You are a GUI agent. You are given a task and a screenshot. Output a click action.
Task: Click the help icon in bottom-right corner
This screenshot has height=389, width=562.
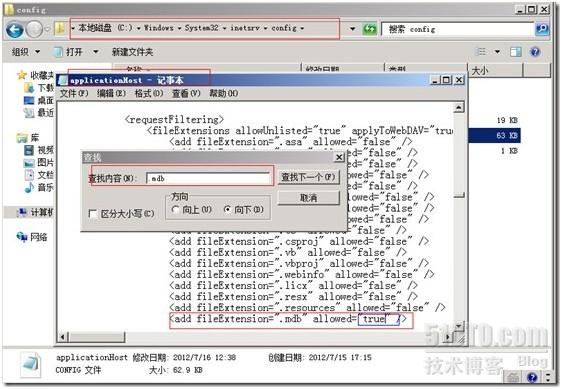pos(533,377)
